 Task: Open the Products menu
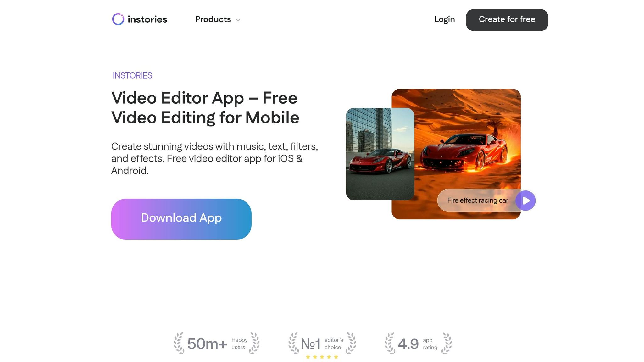pyautogui.click(x=218, y=19)
